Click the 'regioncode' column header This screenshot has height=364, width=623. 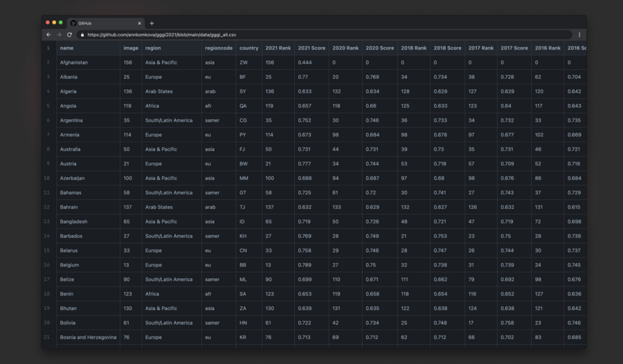217,48
